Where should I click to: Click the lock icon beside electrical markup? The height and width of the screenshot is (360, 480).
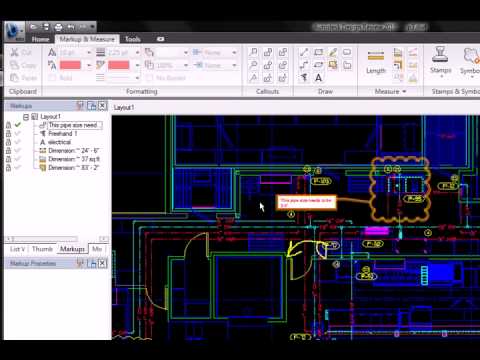tap(9, 142)
